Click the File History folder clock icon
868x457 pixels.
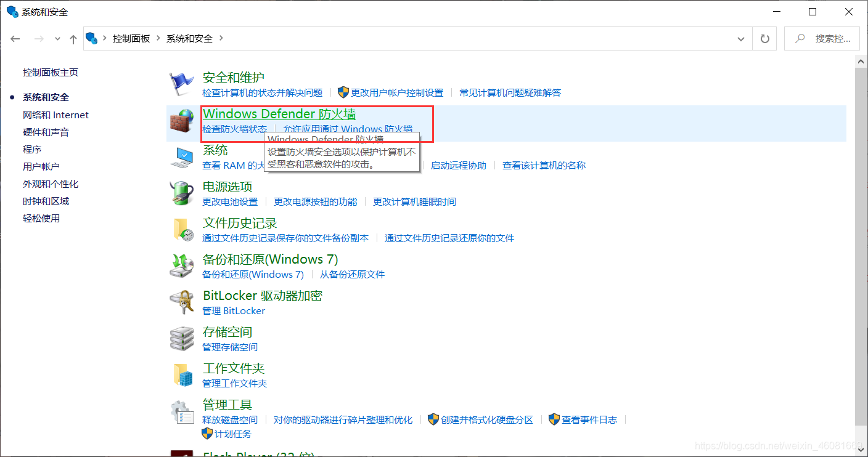coord(182,230)
